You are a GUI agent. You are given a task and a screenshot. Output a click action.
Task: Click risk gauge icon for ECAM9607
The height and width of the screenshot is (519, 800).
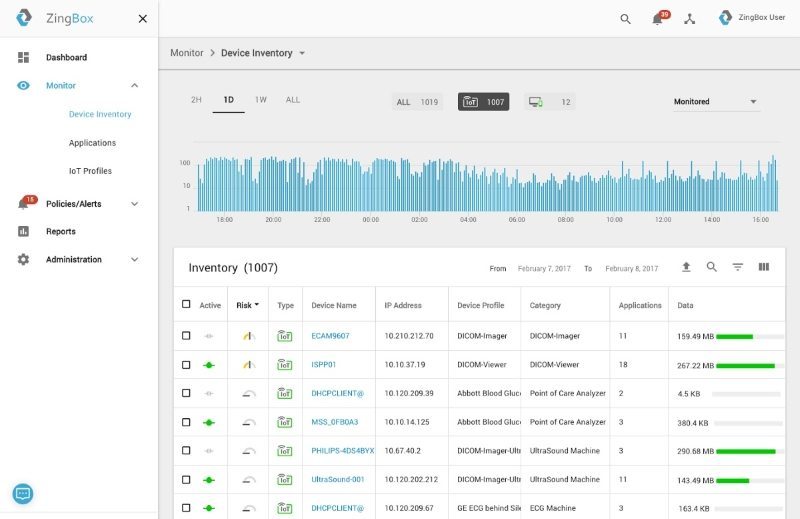248,336
